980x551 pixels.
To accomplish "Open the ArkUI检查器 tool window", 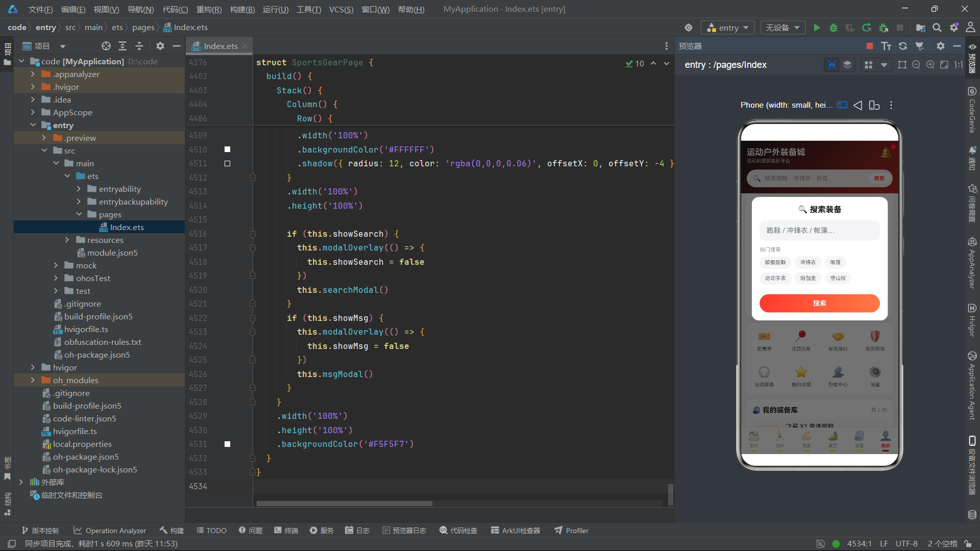I will click(516, 531).
